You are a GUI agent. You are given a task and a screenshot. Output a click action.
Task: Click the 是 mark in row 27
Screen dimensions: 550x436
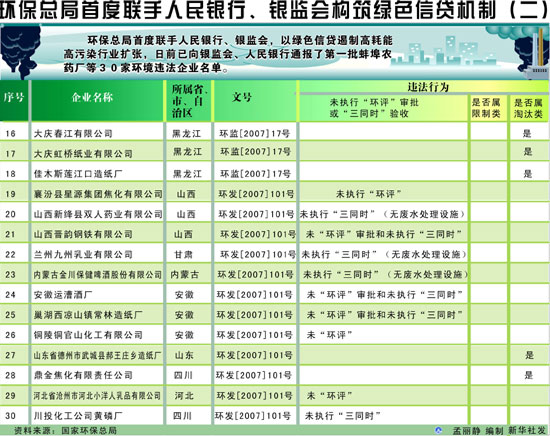tap(530, 355)
